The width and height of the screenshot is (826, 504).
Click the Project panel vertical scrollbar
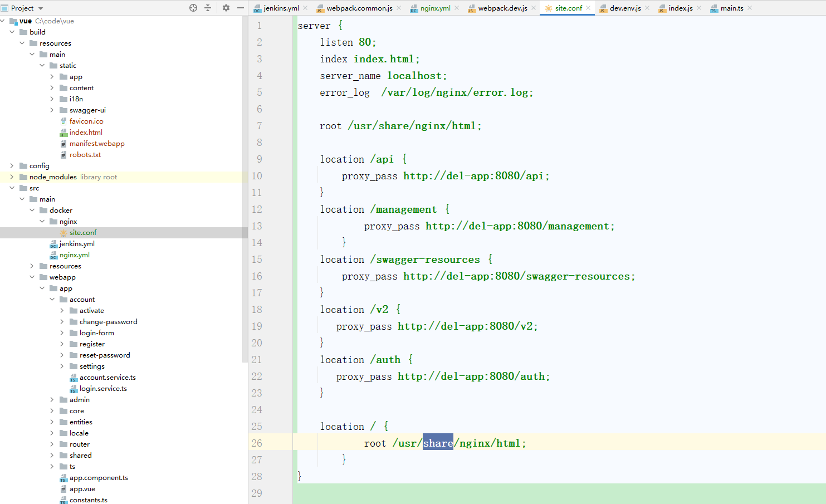point(245,189)
